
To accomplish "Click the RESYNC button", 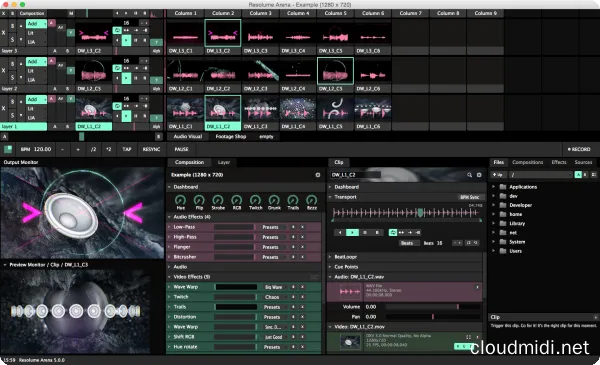I will click(151, 149).
